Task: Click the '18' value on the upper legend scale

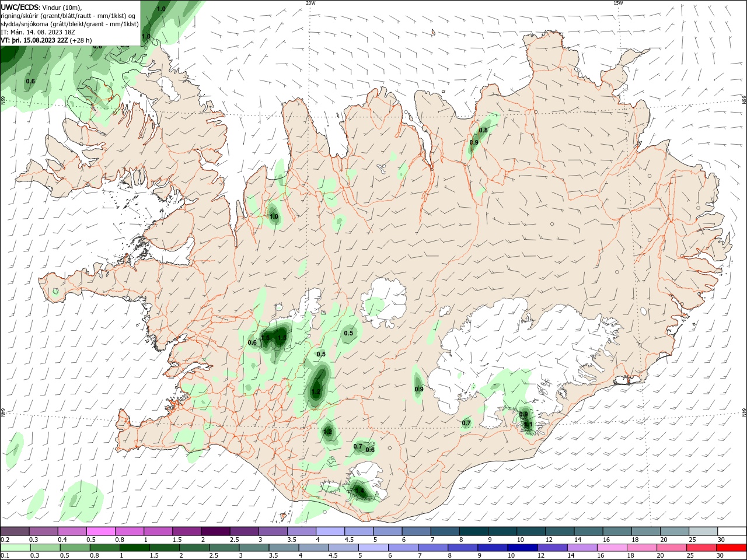Action: pyautogui.click(x=634, y=540)
